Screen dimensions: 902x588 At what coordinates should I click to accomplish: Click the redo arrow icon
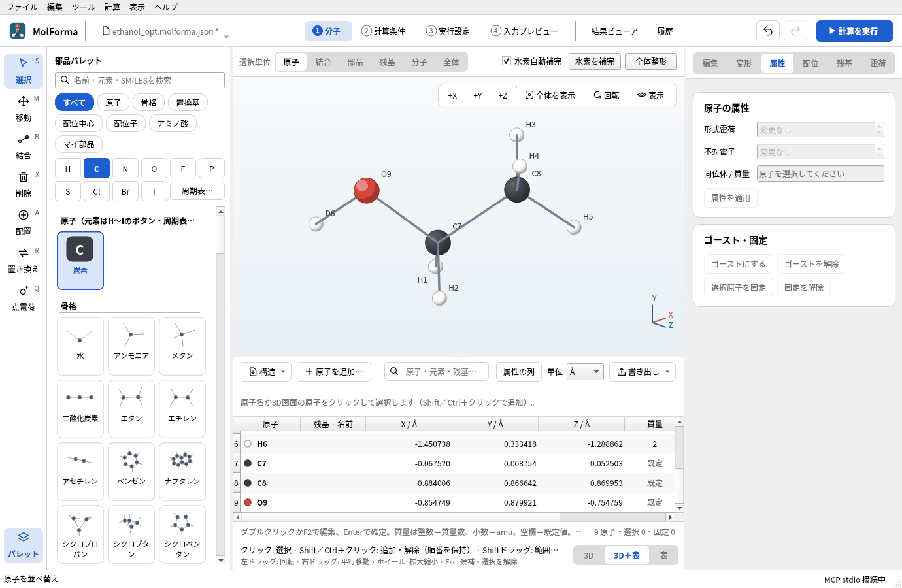click(795, 31)
